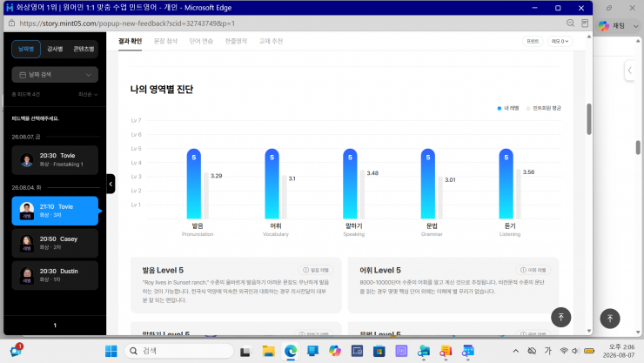Open the reader view icon in address bar
This screenshot has width=644, height=363.
click(585, 24)
